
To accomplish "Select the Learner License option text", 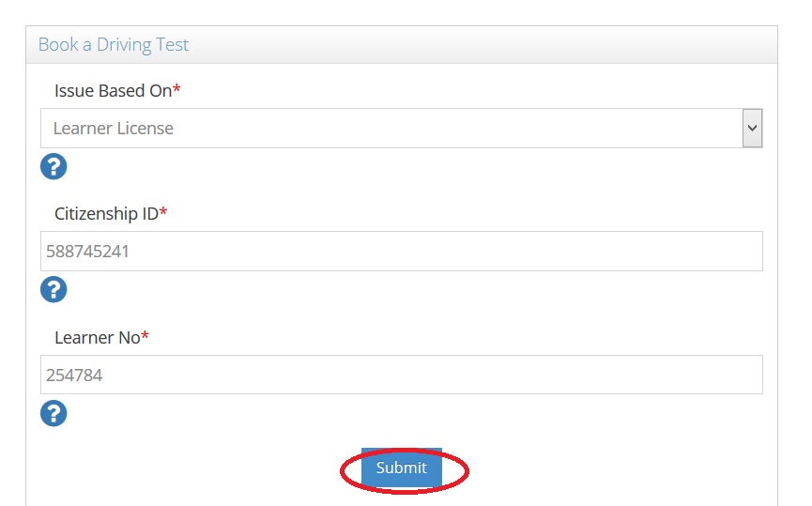I will coord(114,129).
